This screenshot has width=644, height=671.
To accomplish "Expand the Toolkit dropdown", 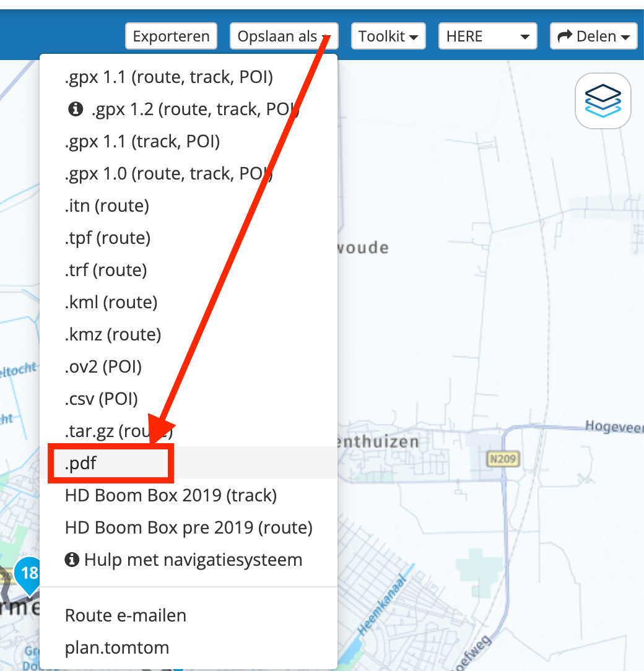I will [x=388, y=35].
